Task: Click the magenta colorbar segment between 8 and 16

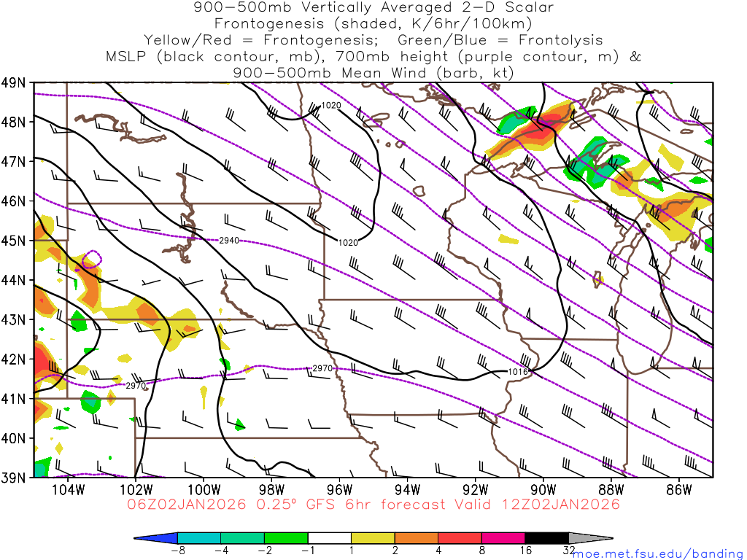Action: 503,538
